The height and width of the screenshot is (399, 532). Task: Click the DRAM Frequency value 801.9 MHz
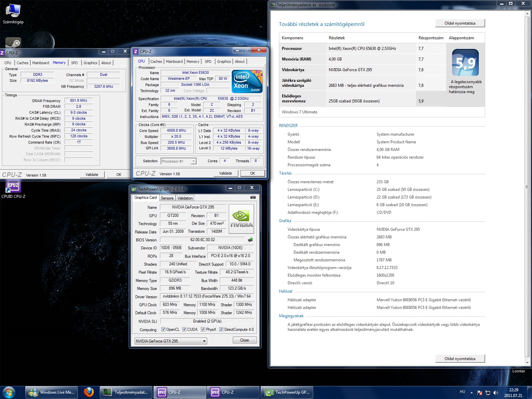[x=78, y=100]
